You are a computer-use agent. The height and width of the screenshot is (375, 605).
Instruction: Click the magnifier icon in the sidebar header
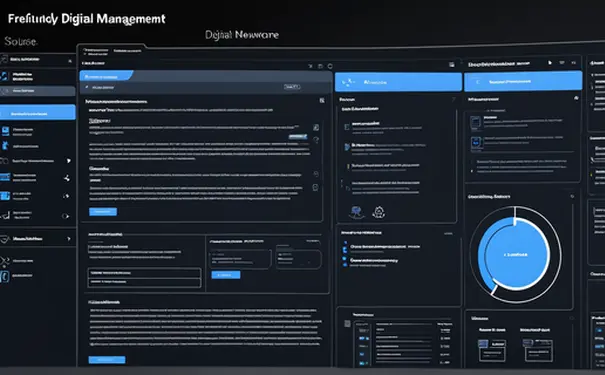pyautogui.click(x=70, y=61)
